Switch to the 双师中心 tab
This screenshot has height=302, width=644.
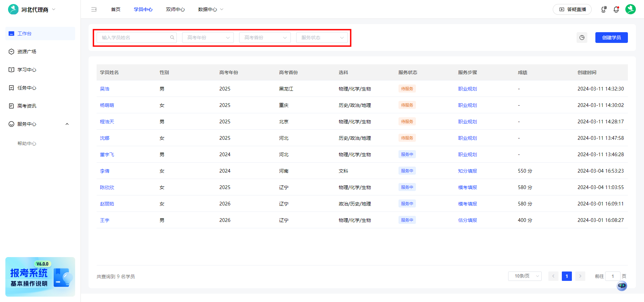coord(175,9)
